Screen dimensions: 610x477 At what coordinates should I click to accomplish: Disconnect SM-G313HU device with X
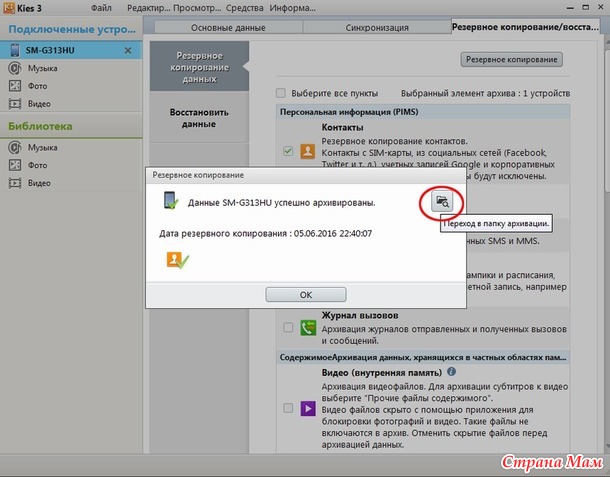[x=128, y=51]
